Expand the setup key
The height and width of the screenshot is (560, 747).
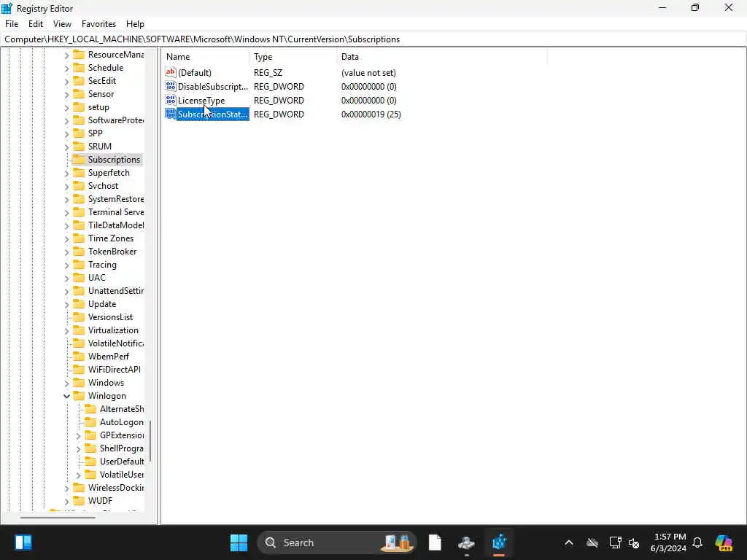click(66, 108)
